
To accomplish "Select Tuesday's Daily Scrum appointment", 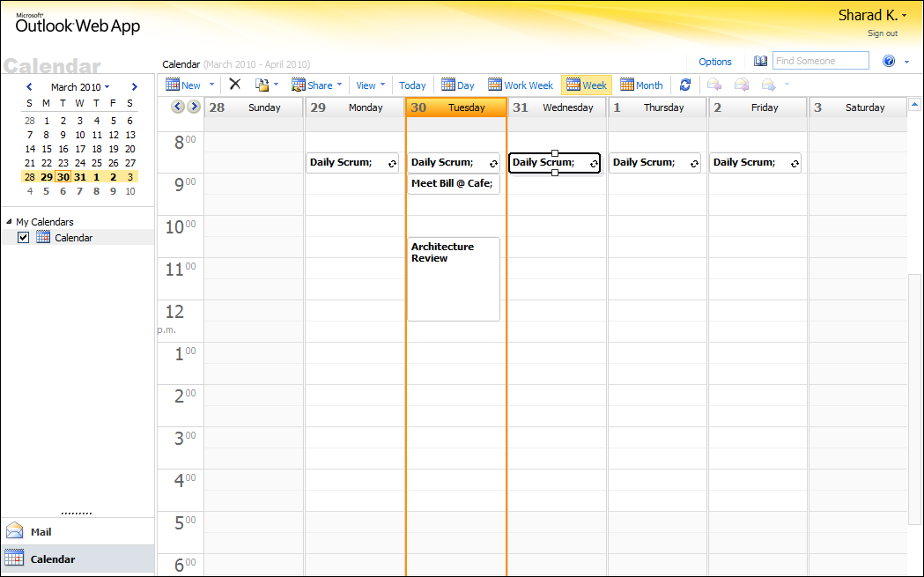I will (x=453, y=163).
